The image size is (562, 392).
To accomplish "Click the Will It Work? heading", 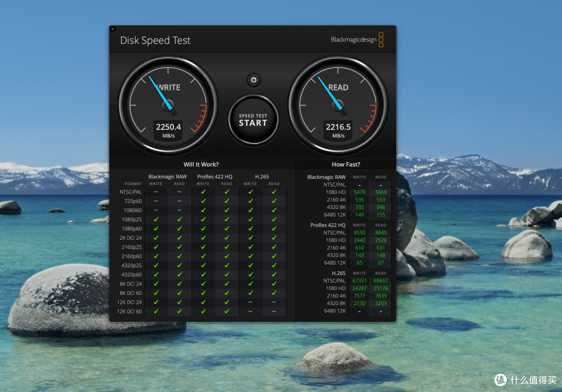I will (201, 164).
